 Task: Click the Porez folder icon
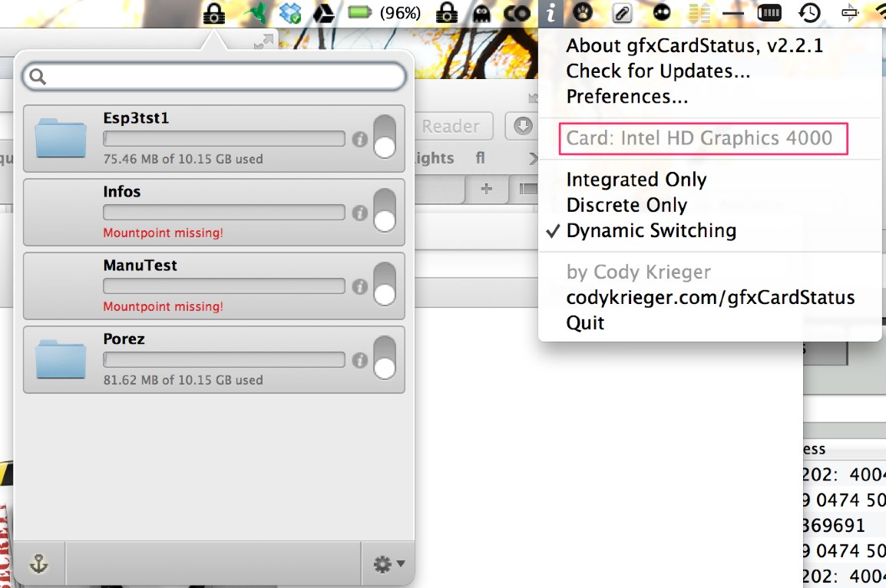(x=61, y=358)
